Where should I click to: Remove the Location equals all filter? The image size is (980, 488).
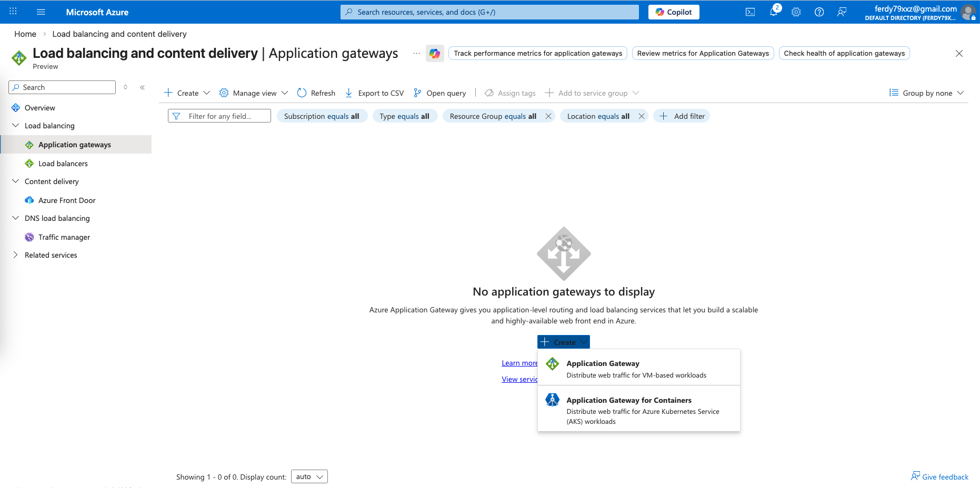[x=642, y=116]
